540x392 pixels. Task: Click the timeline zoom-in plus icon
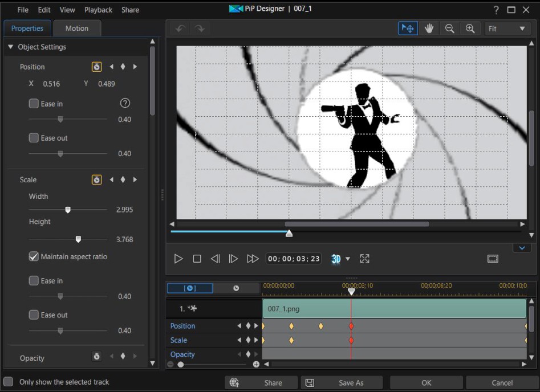(x=256, y=364)
